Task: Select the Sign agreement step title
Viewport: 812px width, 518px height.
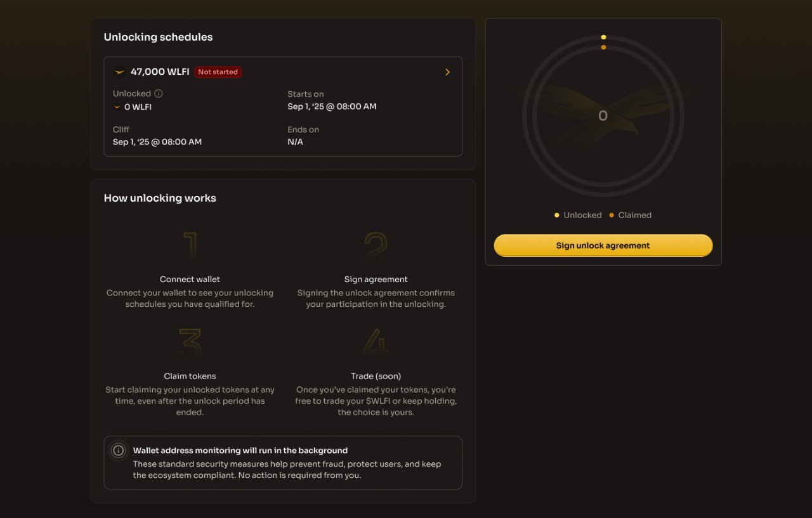Action: coord(376,279)
